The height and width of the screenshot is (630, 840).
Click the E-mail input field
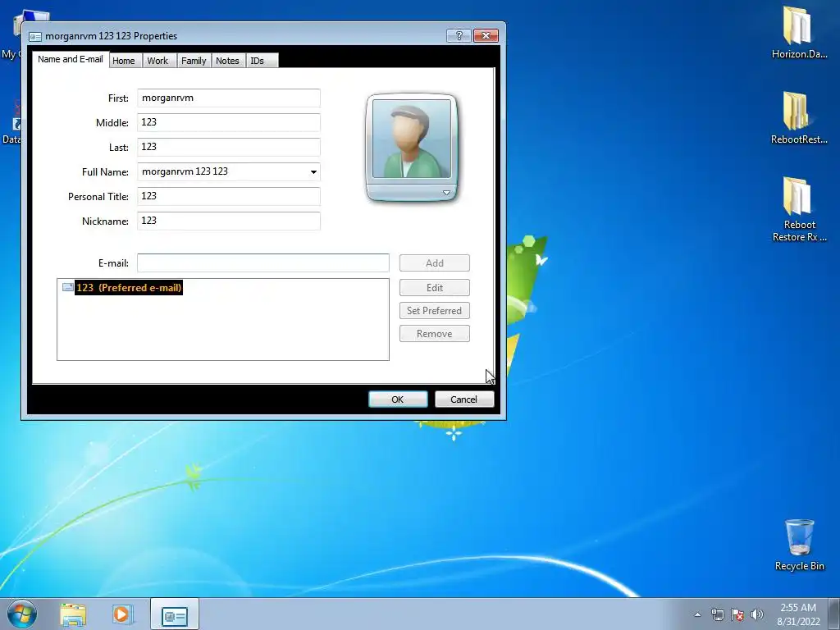[x=263, y=263]
